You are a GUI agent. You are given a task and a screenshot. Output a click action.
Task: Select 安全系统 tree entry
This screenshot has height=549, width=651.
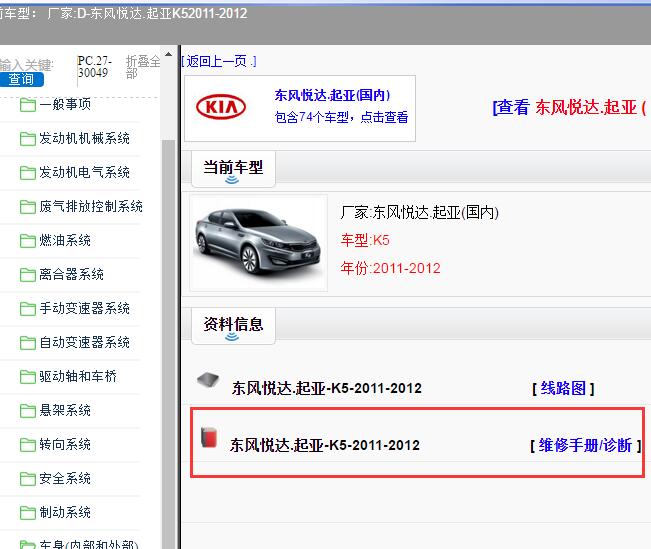tap(65, 479)
